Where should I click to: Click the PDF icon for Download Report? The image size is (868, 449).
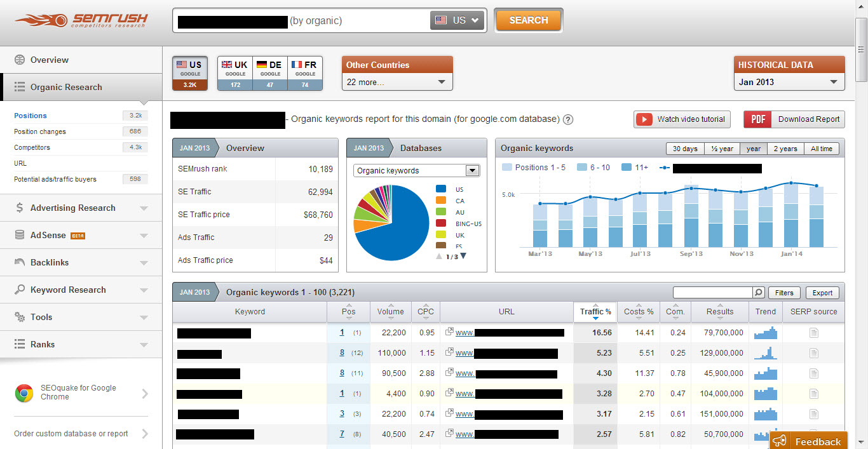pyautogui.click(x=757, y=119)
